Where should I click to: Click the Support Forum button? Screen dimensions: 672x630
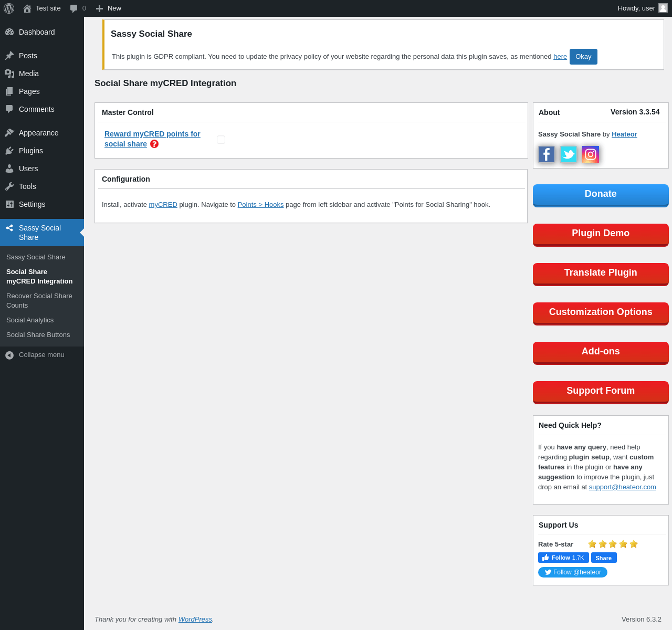601,392
